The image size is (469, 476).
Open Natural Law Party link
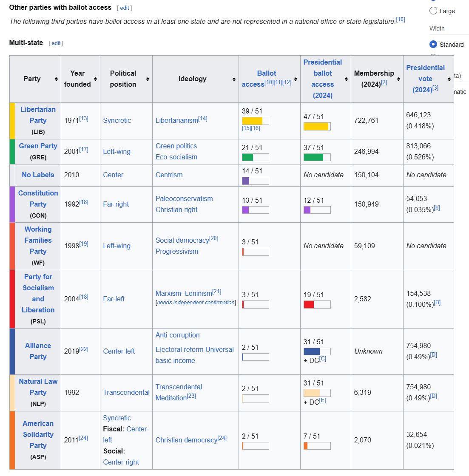coord(38,387)
